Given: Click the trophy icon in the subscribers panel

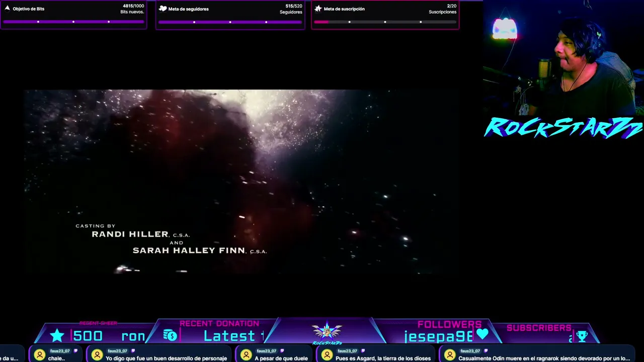Looking at the screenshot, I should (x=582, y=336).
